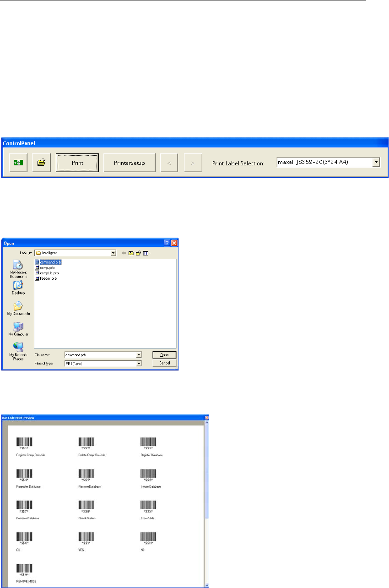Expand the Print Label Selection dropdown
The height and width of the screenshot is (588, 389).
tap(376, 162)
